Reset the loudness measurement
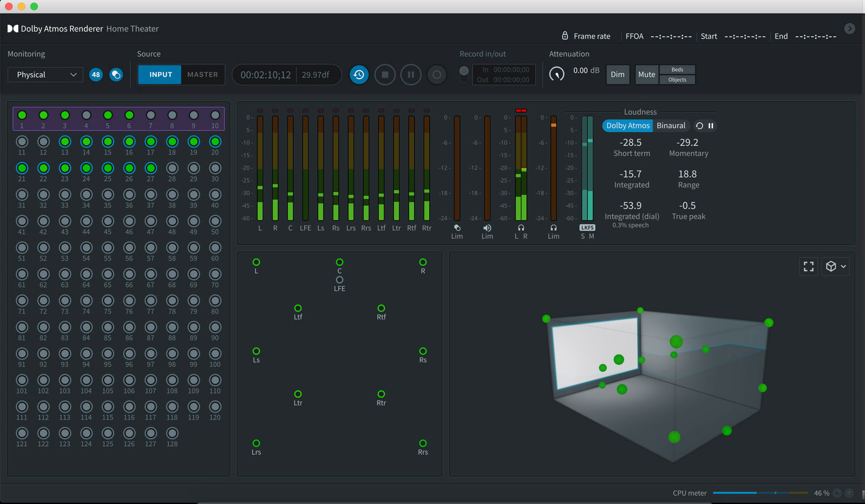865x504 pixels. point(700,126)
